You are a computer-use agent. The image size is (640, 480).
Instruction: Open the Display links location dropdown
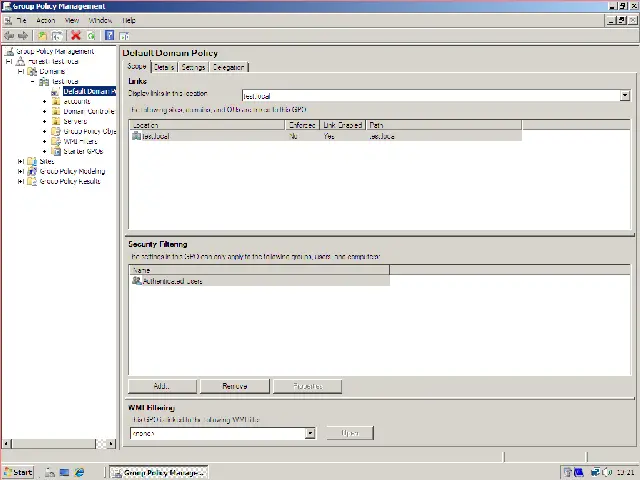[625, 96]
